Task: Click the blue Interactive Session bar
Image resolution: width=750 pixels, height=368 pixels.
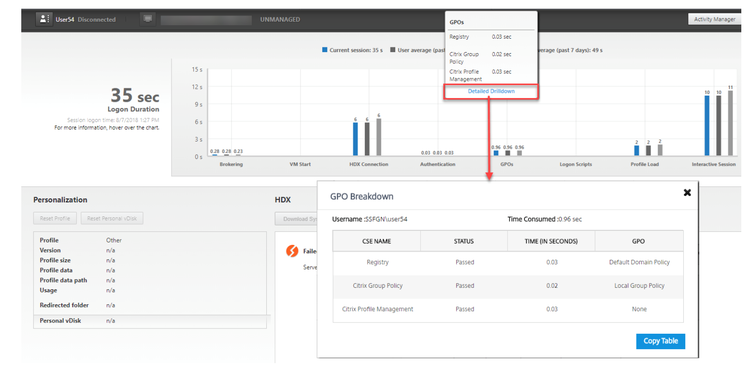Action: coord(707,125)
